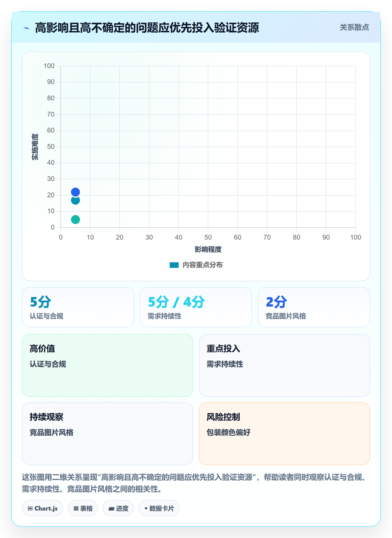
Task: Click the Chart.js tag chip
Action: pos(43,508)
